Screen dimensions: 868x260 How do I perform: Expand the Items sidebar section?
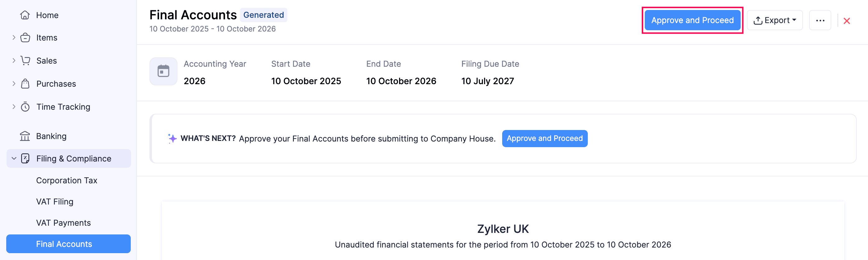coord(14,37)
